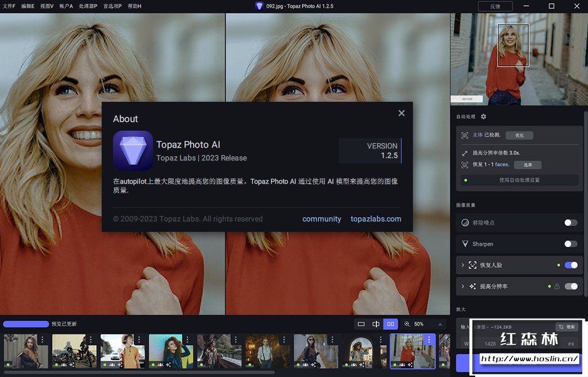Click the VERSION 1.2.5 box
Viewport: 588px width, 377px height.
click(370, 151)
